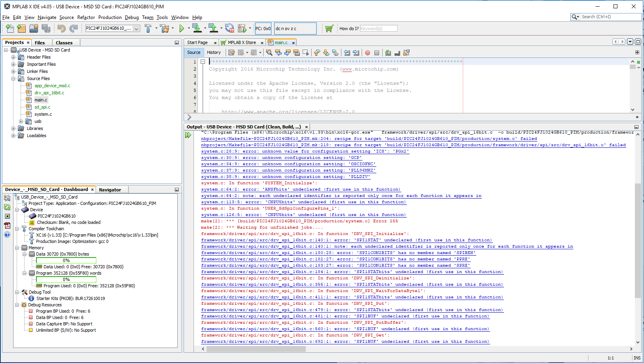Click the Uncomment lines icon
Screen dimensions: 644x363
397,52
